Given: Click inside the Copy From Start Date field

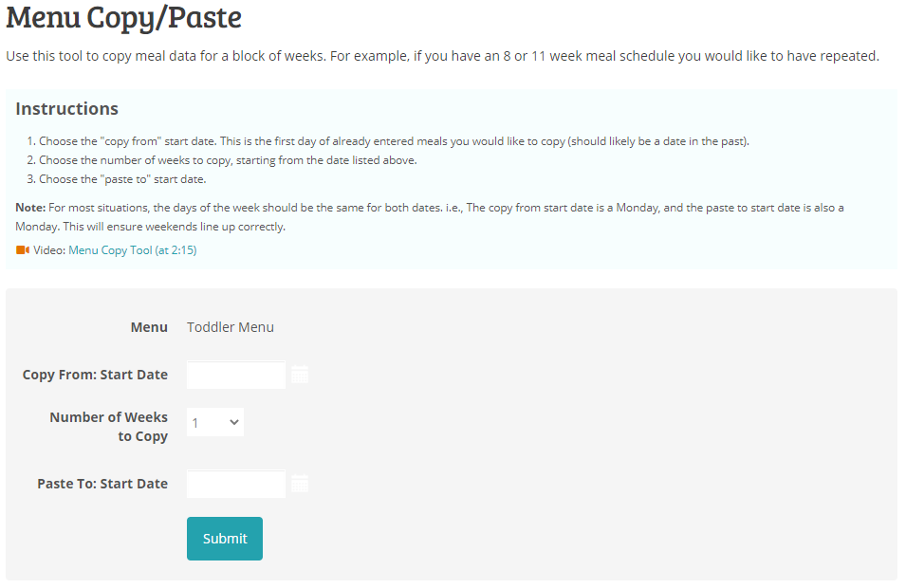Looking at the screenshot, I should pyautogui.click(x=235, y=375).
